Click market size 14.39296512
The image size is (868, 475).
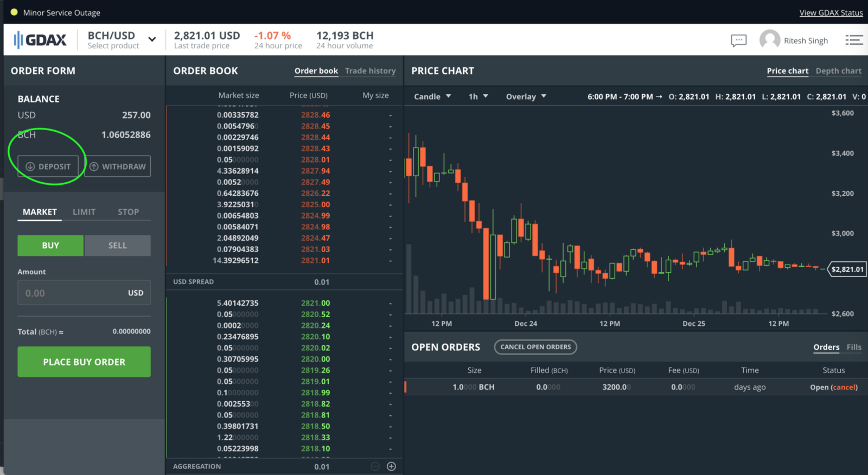tap(235, 260)
